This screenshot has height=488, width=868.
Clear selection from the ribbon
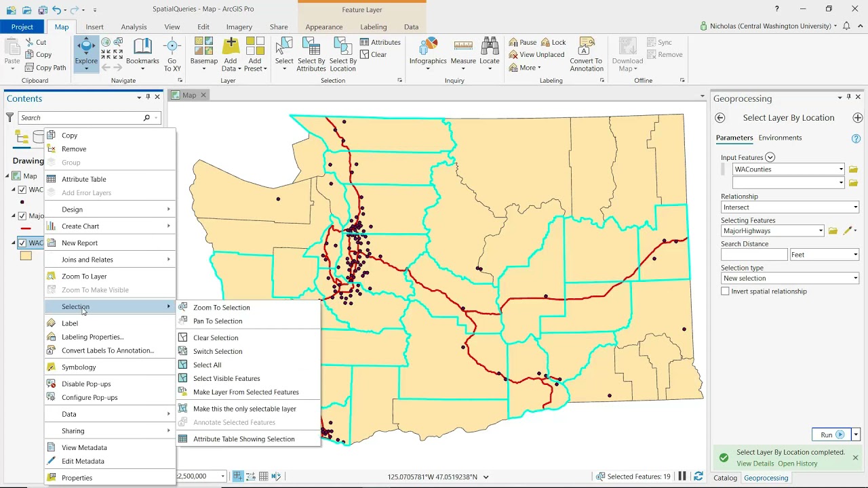374,55
